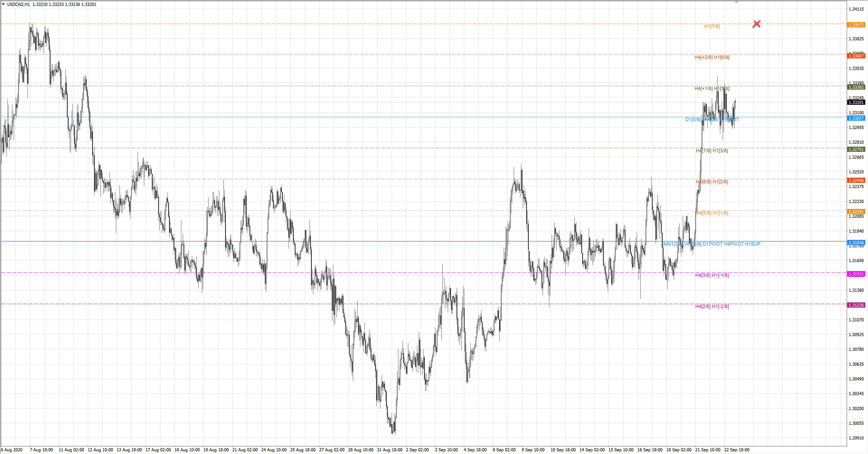Click the red X marker on chart
Viewport: 868px width, 454px height.
click(757, 24)
